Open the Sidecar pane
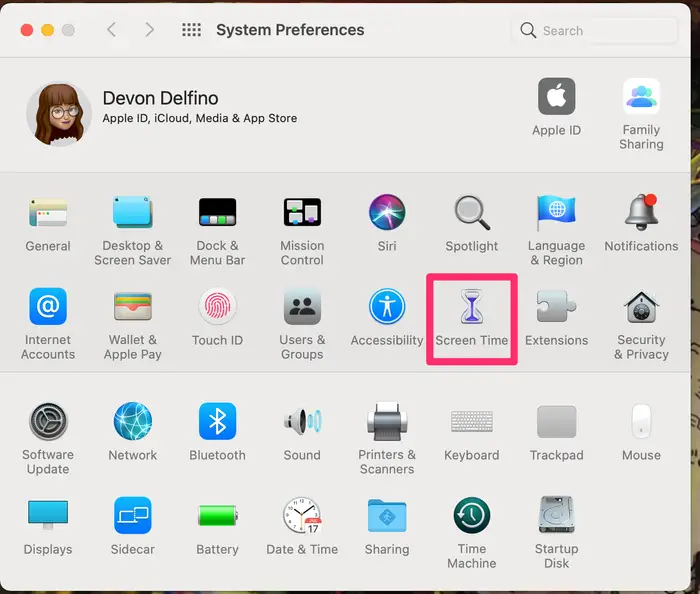 click(x=133, y=515)
